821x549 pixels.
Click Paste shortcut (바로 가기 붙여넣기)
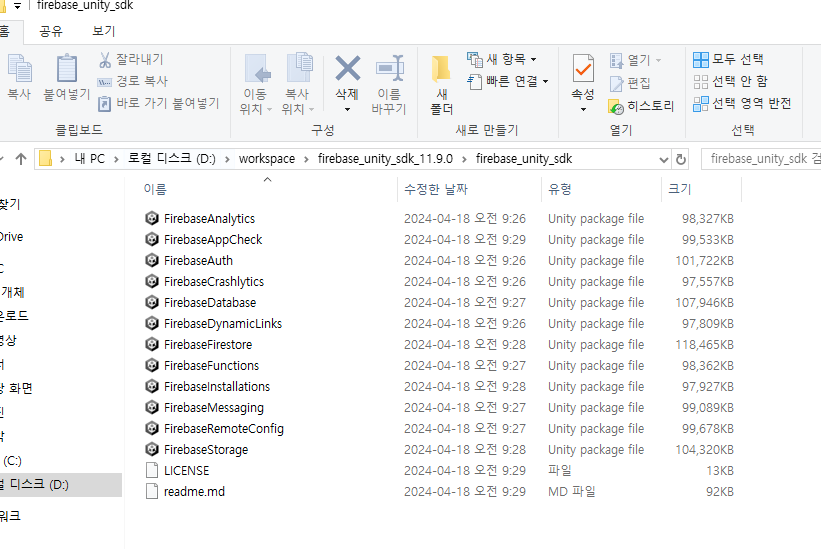pos(159,103)
